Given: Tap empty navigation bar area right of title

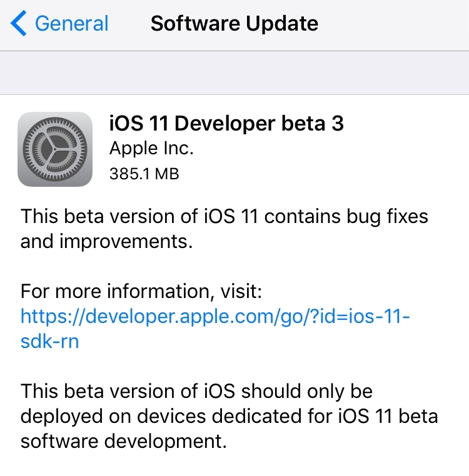Looking at the screenshot, I should pyautogui.click(x=393, y=24).
